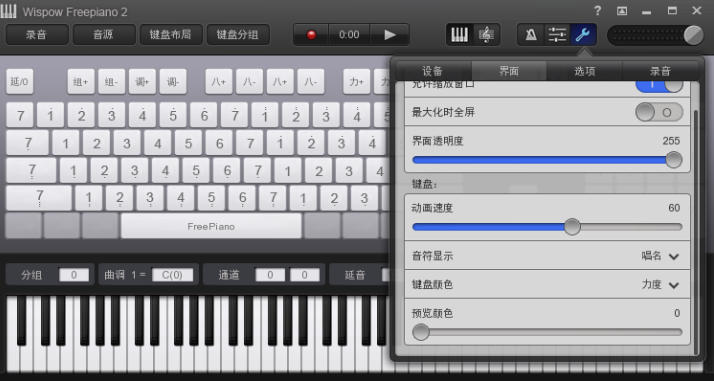This screenshot has height=381, width=714.
Task: Click the second 通道 value field
Action: pyautogui.click(x=305, y=275)
